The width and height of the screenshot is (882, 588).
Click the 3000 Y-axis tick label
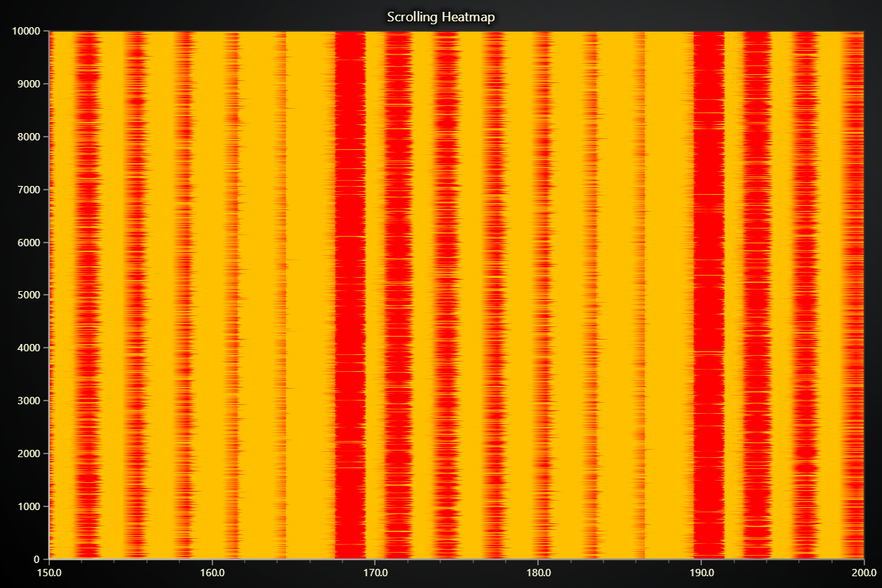[x=28, y=401]
